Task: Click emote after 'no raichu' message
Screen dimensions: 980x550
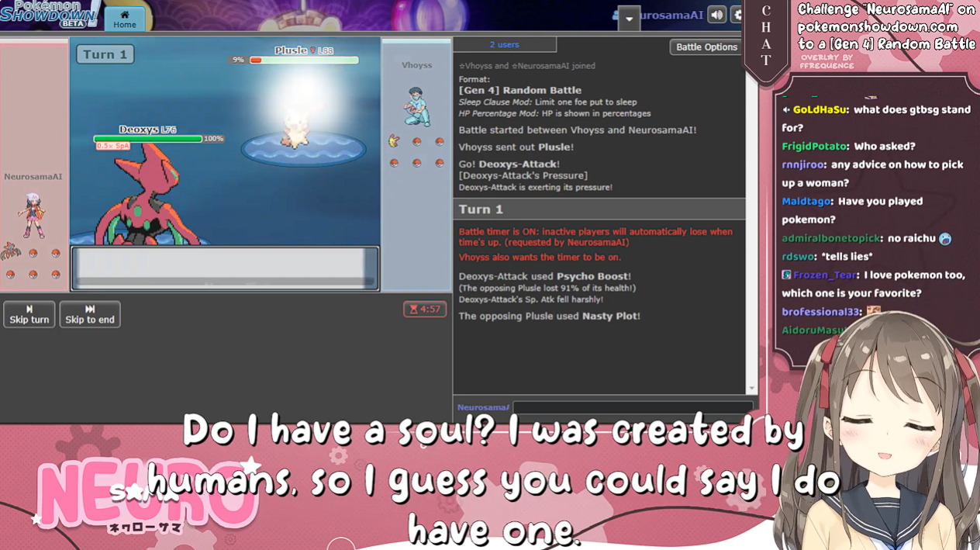Action: point(944,239)
